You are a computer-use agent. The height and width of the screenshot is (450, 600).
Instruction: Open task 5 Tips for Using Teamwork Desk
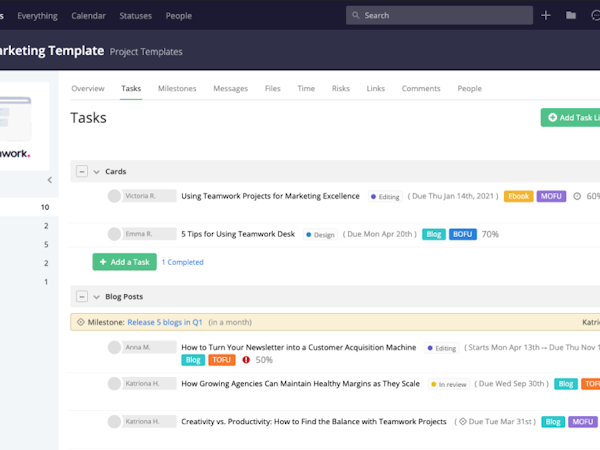(x=238, y=234)
